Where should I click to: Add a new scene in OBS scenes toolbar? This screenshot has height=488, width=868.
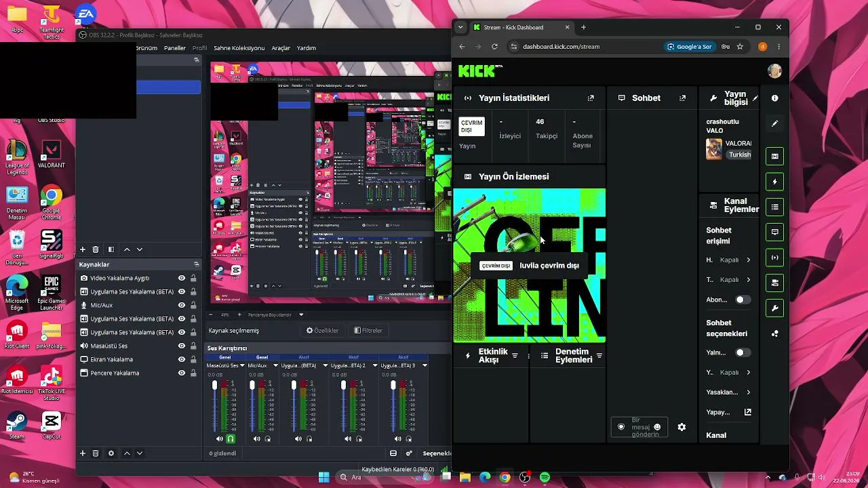83,249
